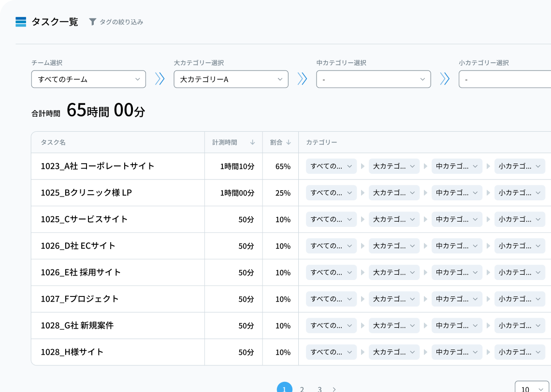
Task: Go to page 2 of results
Action: pyautogui.click(x=302, y=388)
